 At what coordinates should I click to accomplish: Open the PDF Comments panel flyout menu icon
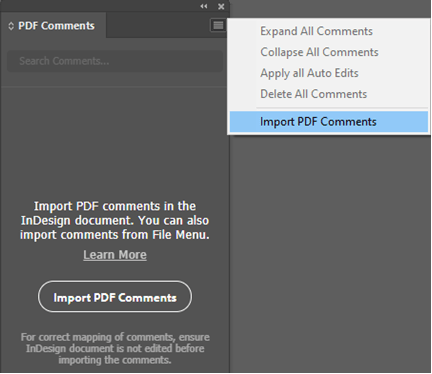pos(218,25)
